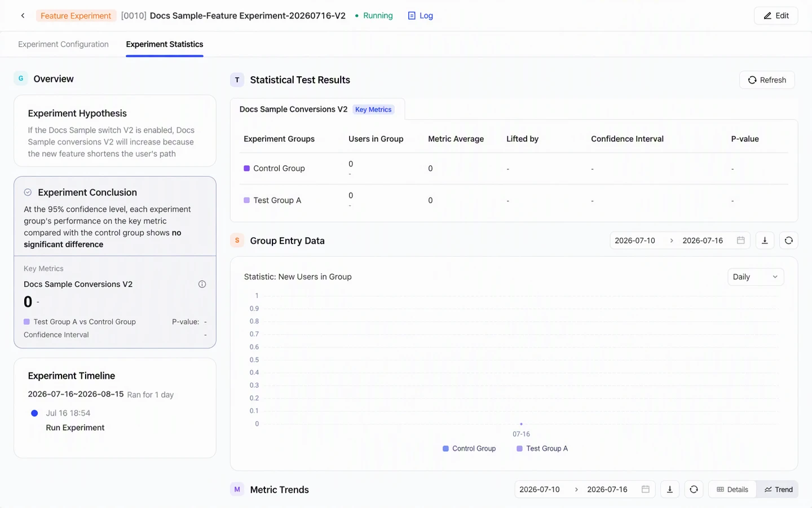Screen dimensions: 812x508
Task: Click the Running status indicator
Action: click(x=374, y=16)
